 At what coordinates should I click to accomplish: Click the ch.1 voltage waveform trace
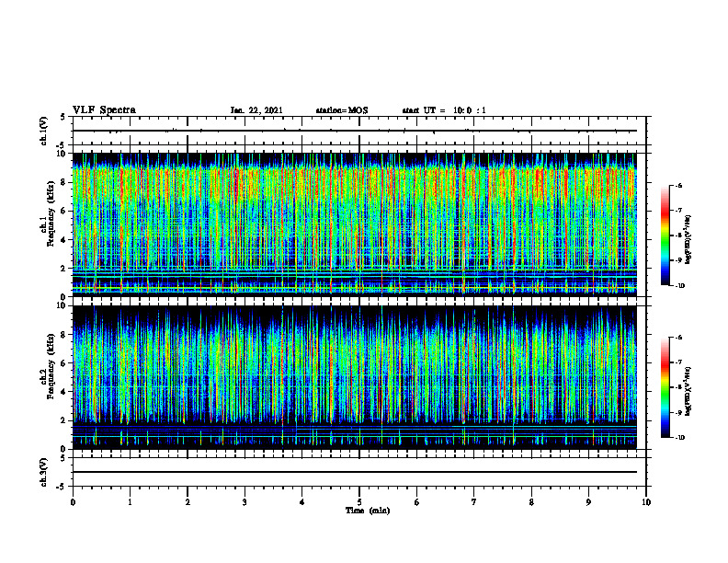(354, 131)
